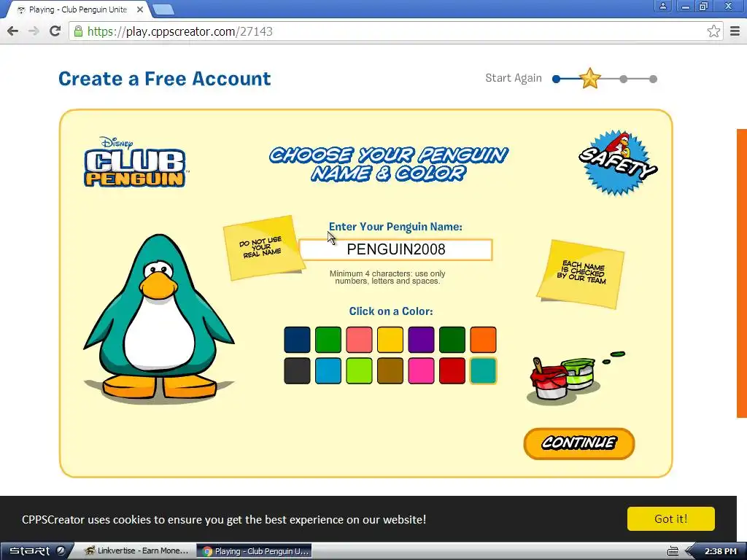Image resolution: width=747 pixels, height=560 pixels.
Task: Open the Chrome hamburger menu
Action: (x=735, y=31)
